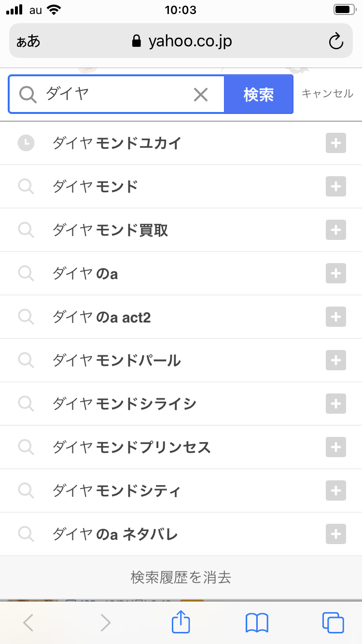Tap the yahoo.co.jp address bar
Screen dimensions: 362x644
click(182, 42)
